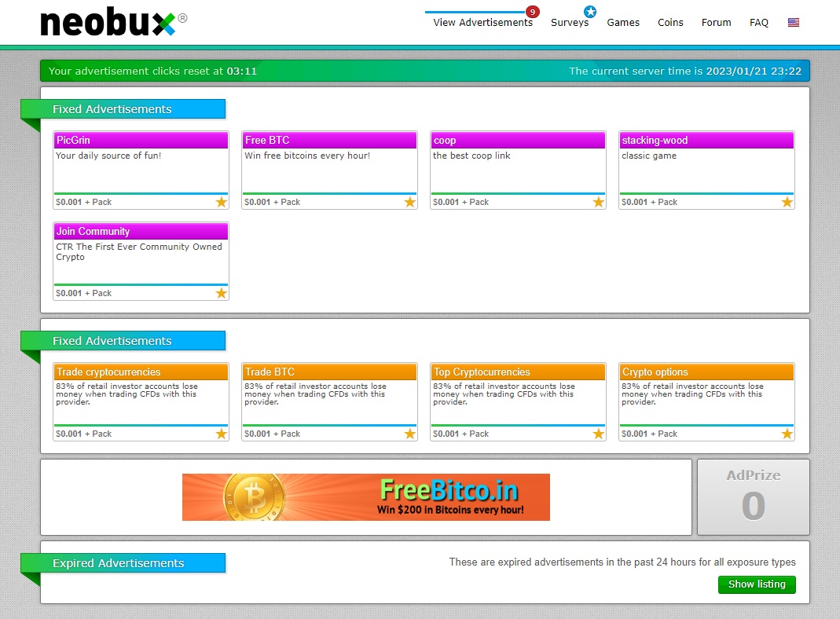This screenshot has width=840, height=619.
Task: Click 'Win free bitcoins every hour!' text
Action: coord(307,156)
